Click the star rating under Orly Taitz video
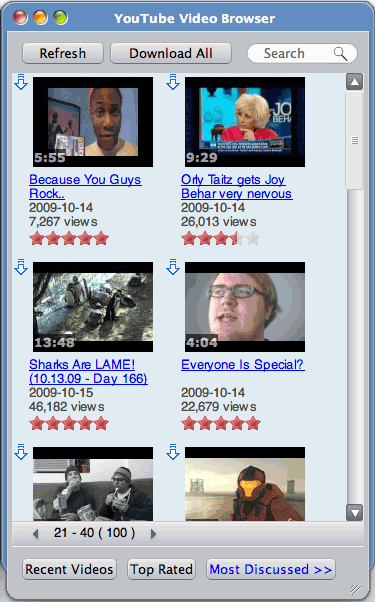The height and width of the screenshot is (602, 375). [221, 239]
